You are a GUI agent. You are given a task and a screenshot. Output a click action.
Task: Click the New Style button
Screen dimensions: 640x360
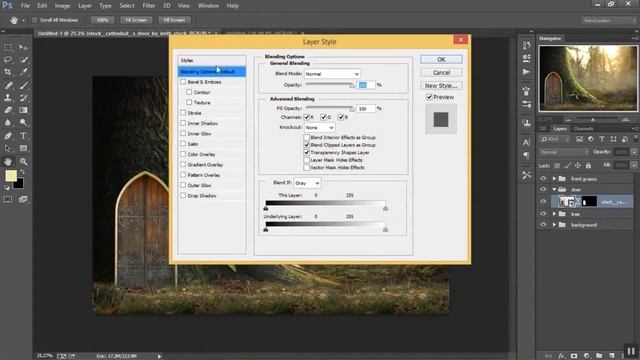tap(441, 85)
